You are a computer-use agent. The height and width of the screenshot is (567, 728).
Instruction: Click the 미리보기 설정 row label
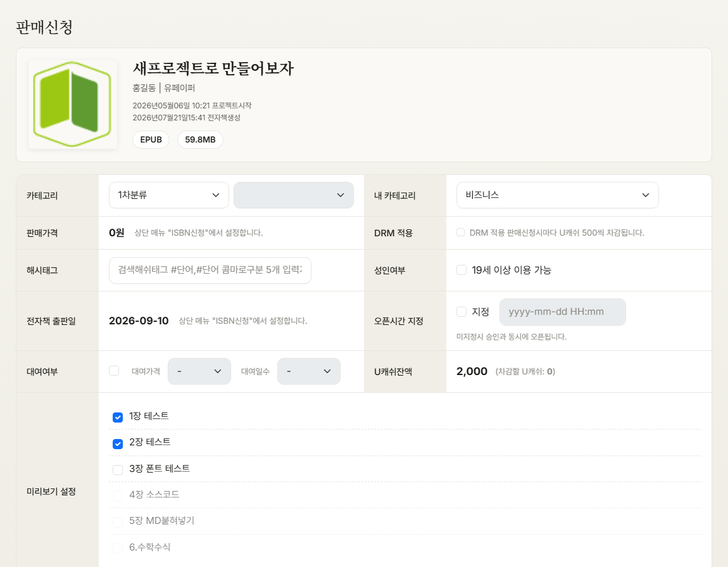point(51,491)
